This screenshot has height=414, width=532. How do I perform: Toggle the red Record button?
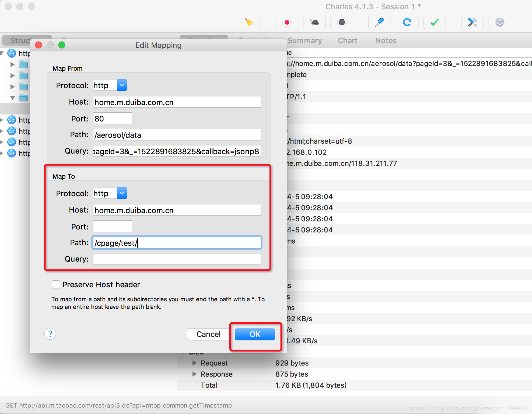pyautogui.click(x=287, y=22)
